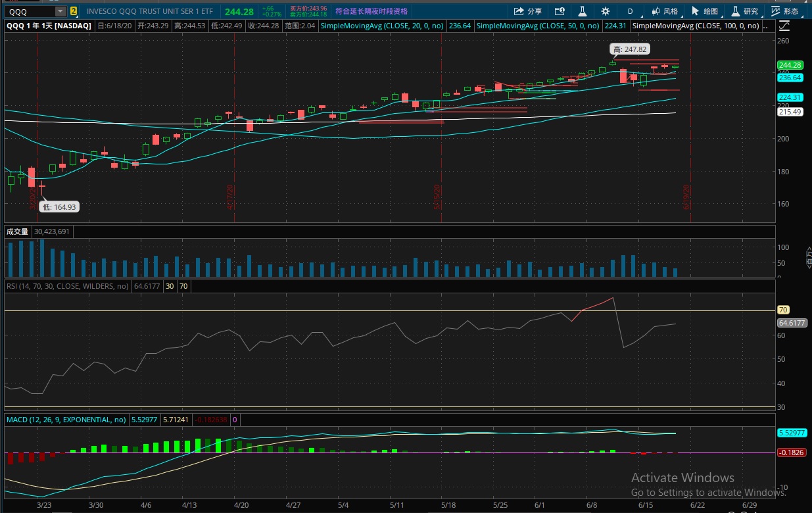The image size is (812, 513).
Task: Click the RSI value 64.6177 in the RSI header
Action: 147,286
